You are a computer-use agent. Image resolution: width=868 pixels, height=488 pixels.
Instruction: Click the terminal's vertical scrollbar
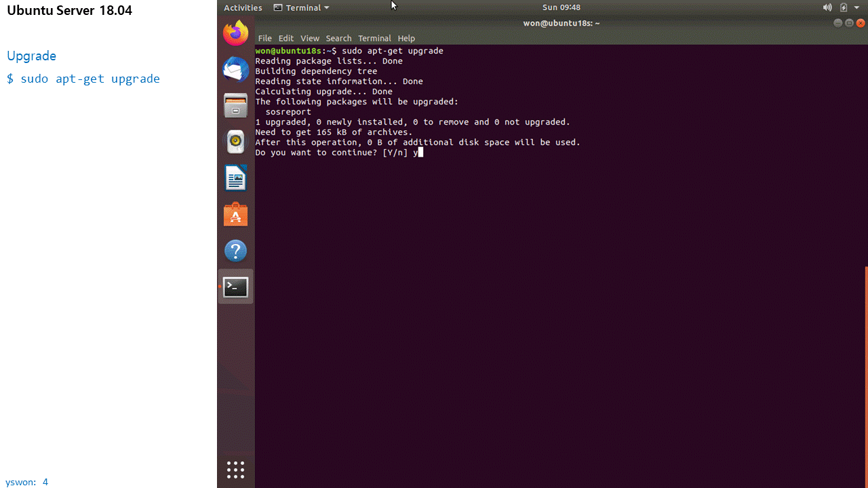coord(866,376)
